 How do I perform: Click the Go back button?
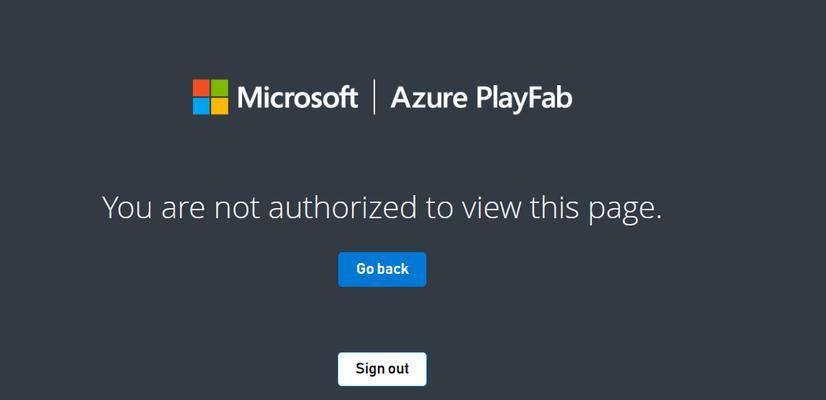click(382, 269)
